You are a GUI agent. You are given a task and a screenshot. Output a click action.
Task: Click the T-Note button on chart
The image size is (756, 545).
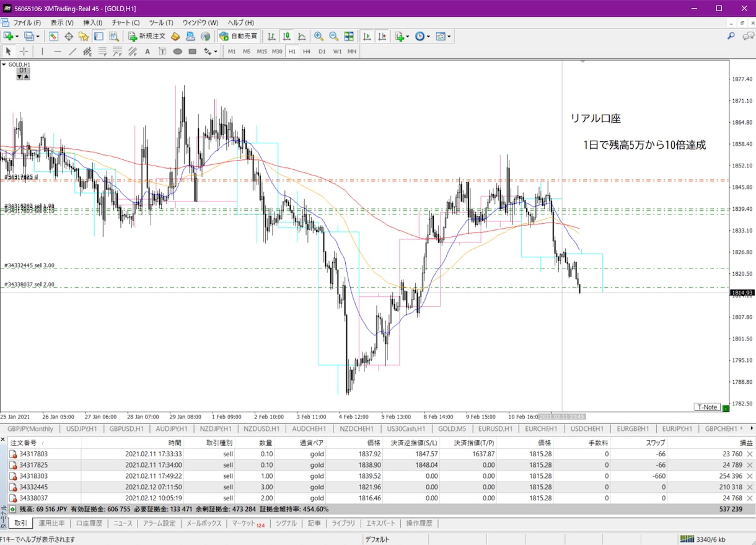coord(707,407)
